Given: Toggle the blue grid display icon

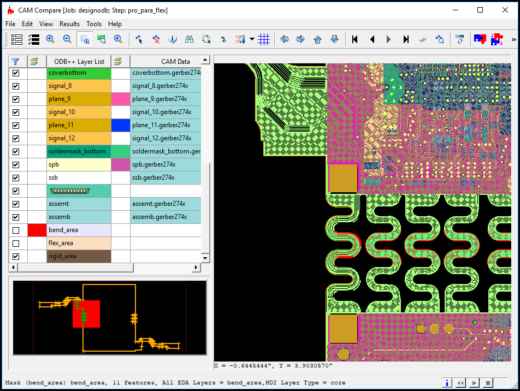Looking at the screenshot, I should pyautogui.click(x=264, y=39).
